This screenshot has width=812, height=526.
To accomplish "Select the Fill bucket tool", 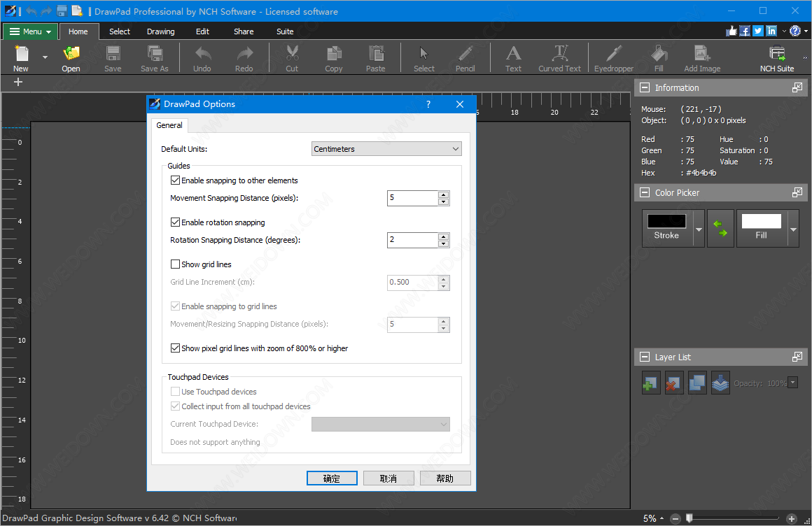I will point(659,53).
